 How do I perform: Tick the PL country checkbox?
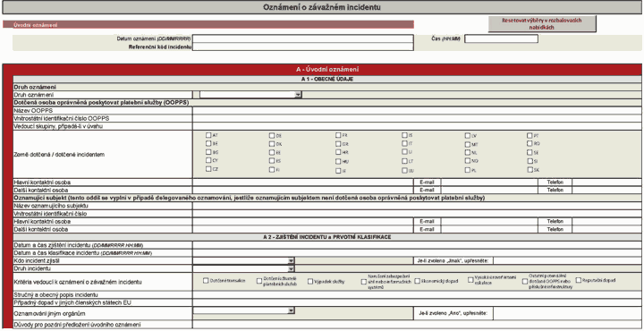(468, 170)
